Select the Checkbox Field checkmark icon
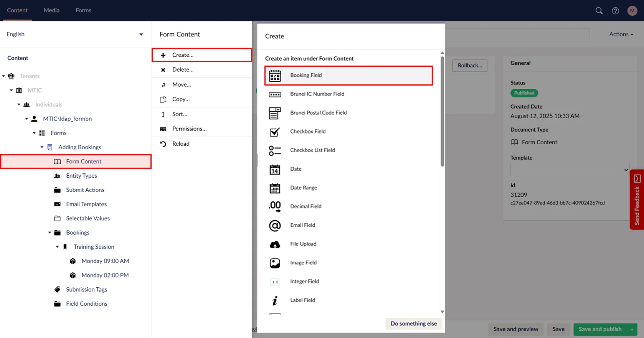644x338 pixels. pos(275,132)
